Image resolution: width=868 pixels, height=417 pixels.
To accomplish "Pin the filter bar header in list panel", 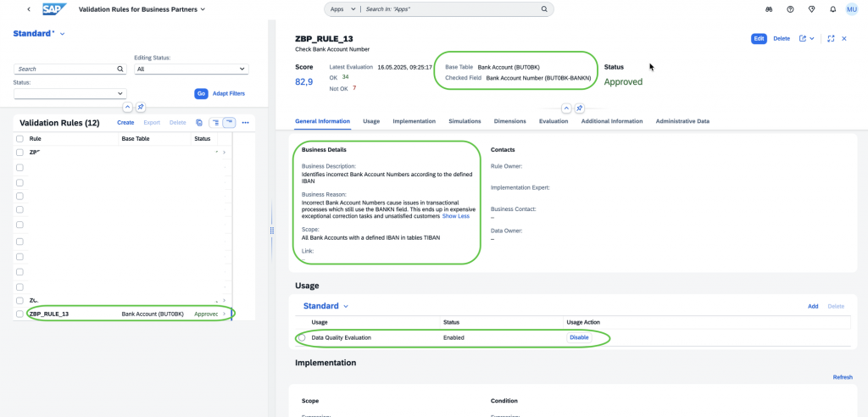I will 141,107.
